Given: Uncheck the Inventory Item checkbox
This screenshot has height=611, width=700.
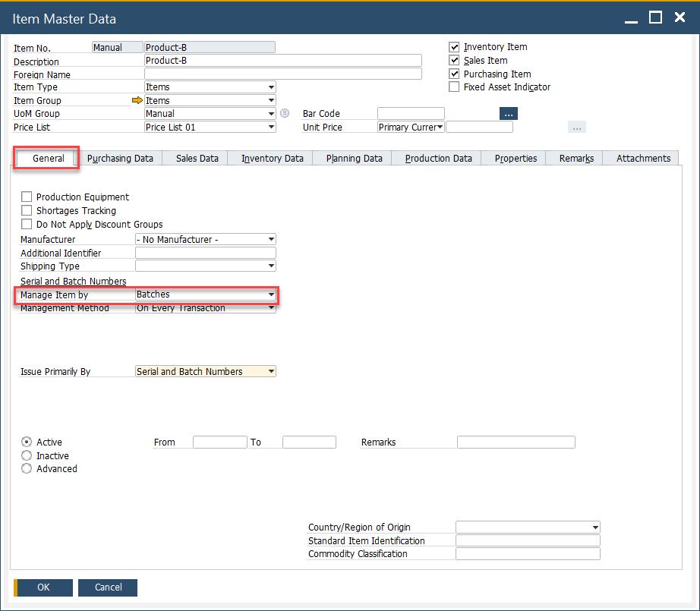Looking at the screenshot, I should (453, 47).
